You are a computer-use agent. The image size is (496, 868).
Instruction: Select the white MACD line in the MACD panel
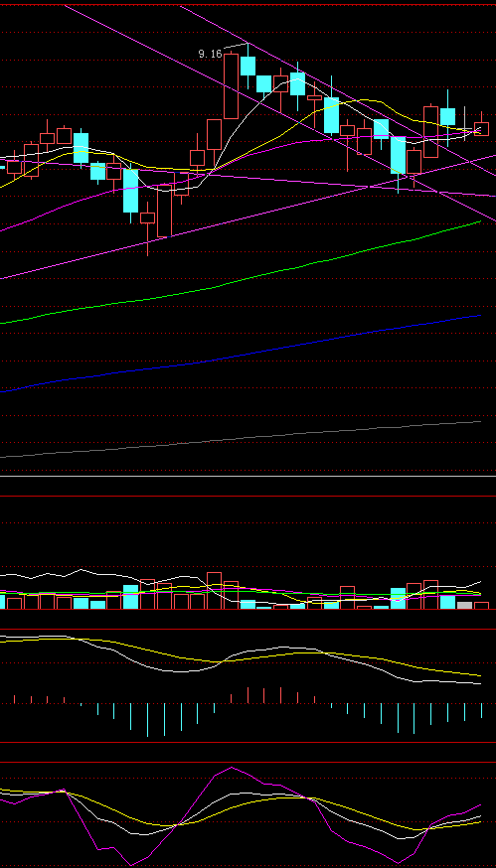[241, 659]
